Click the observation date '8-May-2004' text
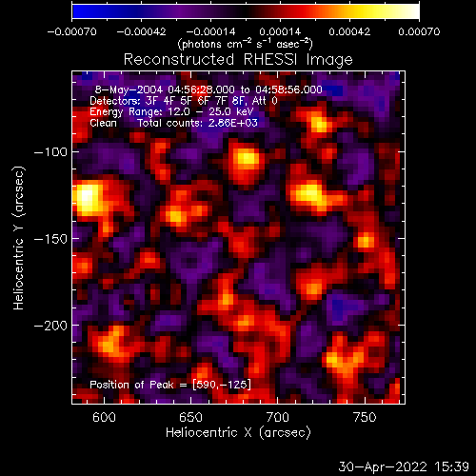476x476 pixels. 129,89
